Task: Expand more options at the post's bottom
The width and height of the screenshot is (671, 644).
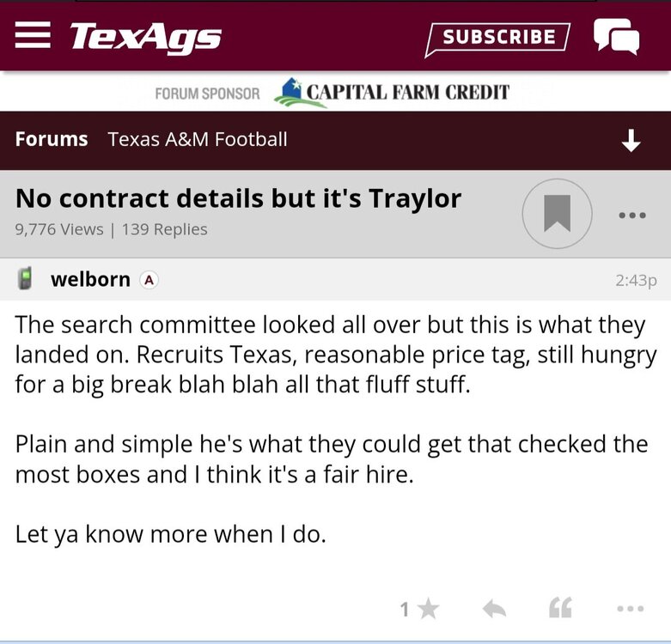Action: pos(630,609)
